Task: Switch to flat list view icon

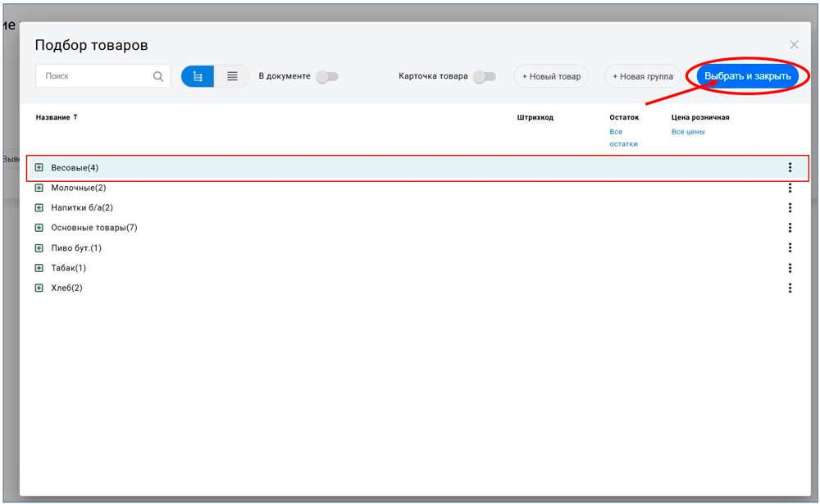Action: [x=232, y=76]
